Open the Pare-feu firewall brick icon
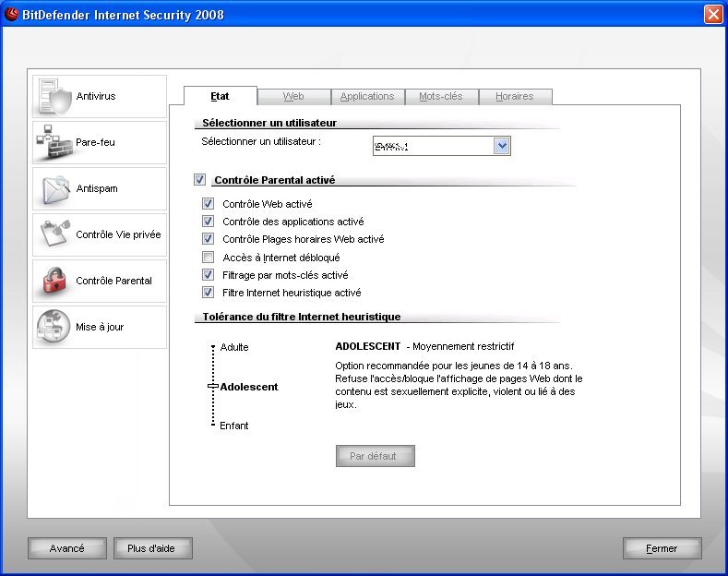 [54, 142]
